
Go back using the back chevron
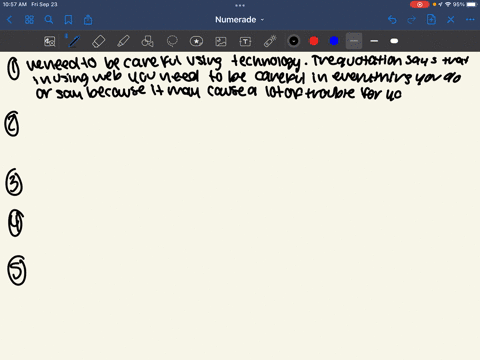click(x=9, y=20)
